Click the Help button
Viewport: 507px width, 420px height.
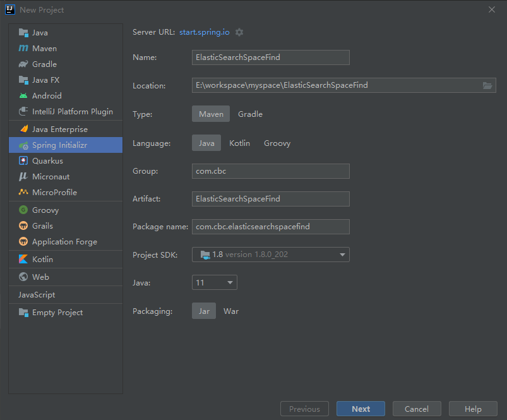click(x=473, y=409)
